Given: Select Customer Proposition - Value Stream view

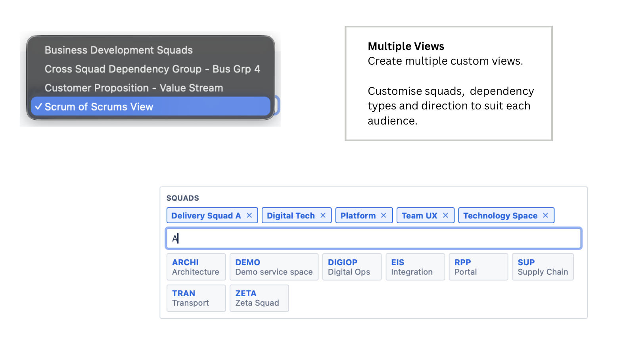Looking at the screenshot, I should tap(150, 88).
